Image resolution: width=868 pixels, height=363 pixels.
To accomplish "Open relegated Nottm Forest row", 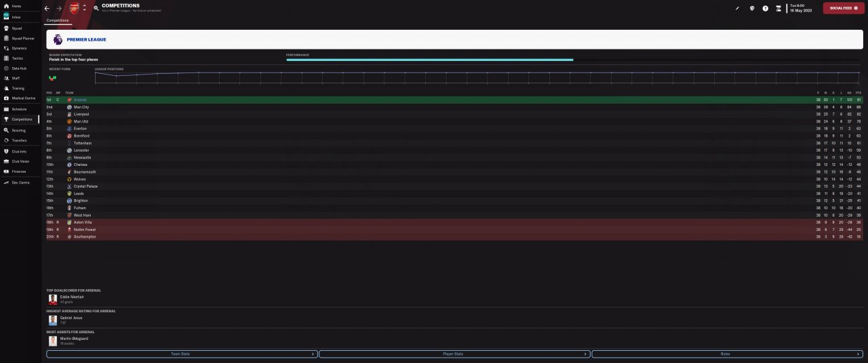I will 454,230.
